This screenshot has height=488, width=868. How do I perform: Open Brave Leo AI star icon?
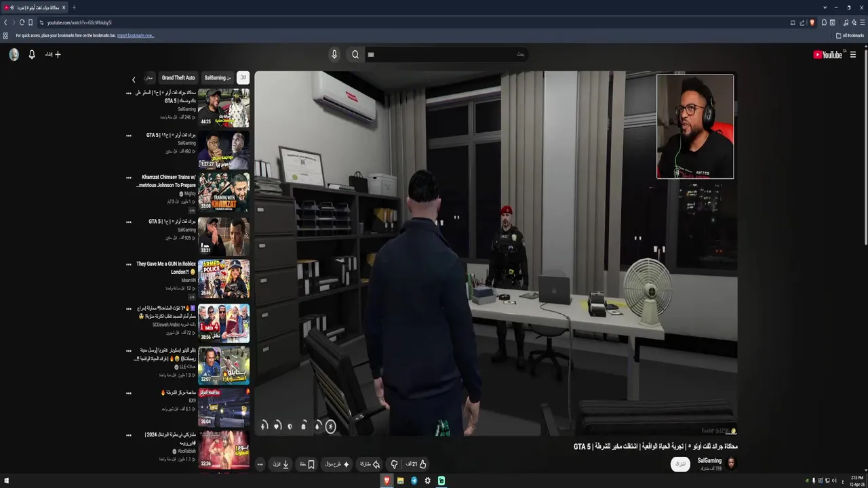854,22
